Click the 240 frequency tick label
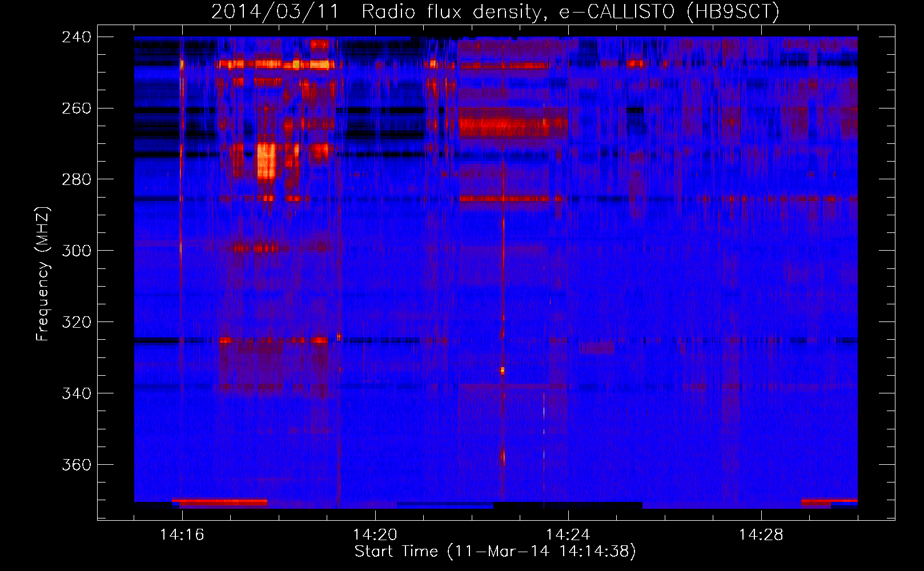This screenshot has height=571, width=924. click(x=77, y=37)
